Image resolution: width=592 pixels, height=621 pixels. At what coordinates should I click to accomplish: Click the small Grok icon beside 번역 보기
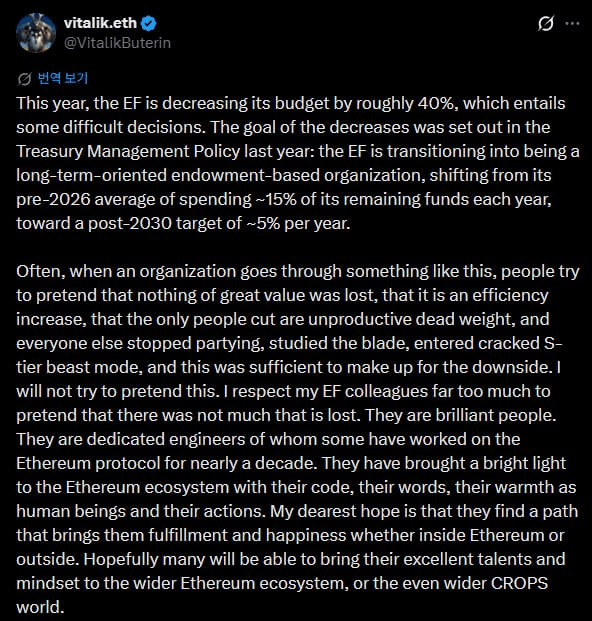[x=24, y=79]
